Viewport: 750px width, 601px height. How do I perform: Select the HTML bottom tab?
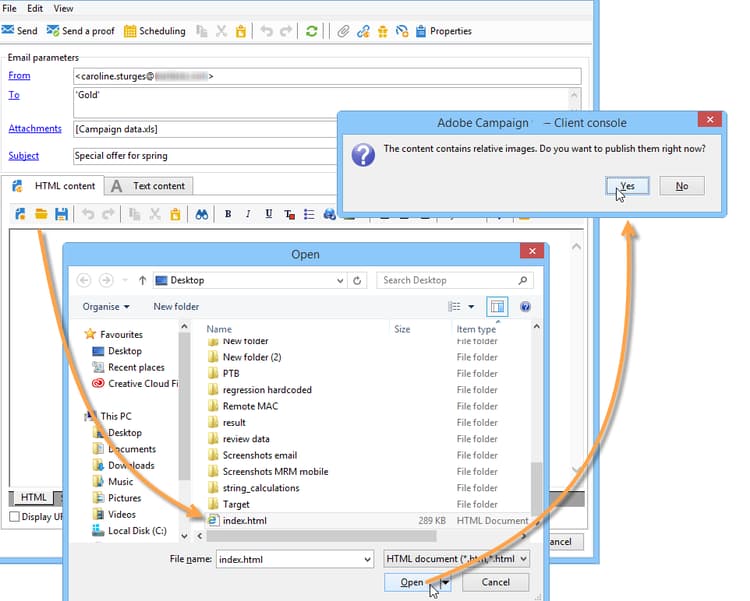pyautogui.click(x=33, y=497)
